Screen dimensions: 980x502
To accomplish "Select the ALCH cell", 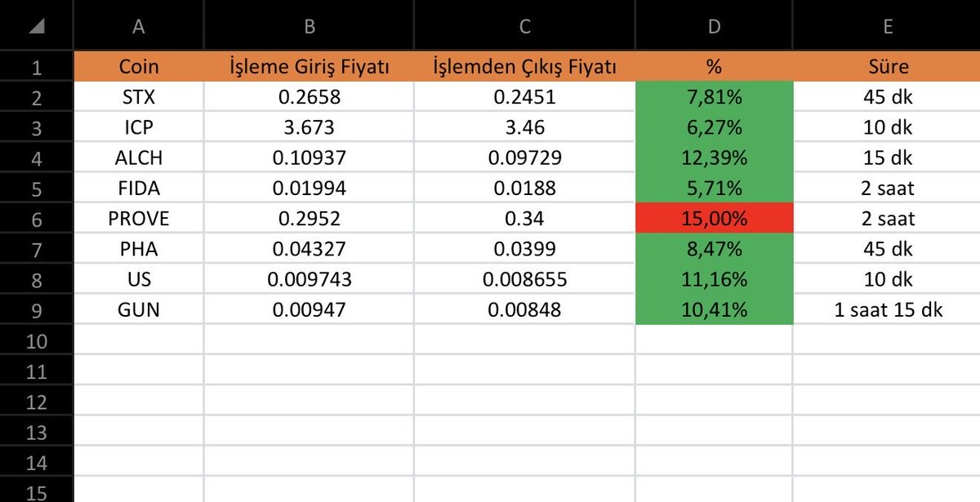I will [139, 158].
